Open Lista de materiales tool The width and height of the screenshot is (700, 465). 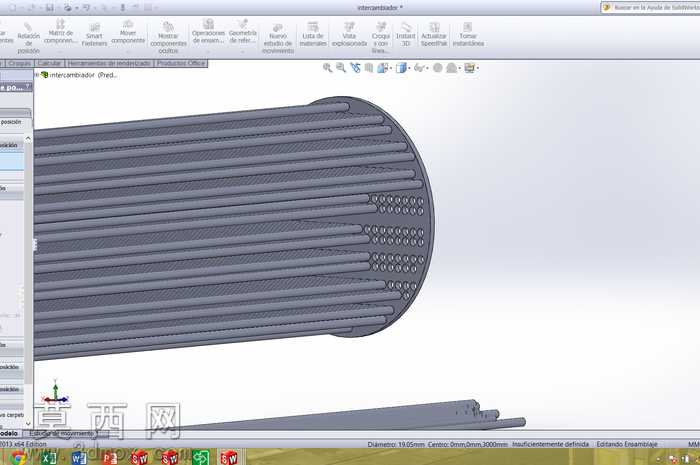(x=313, y=34)
